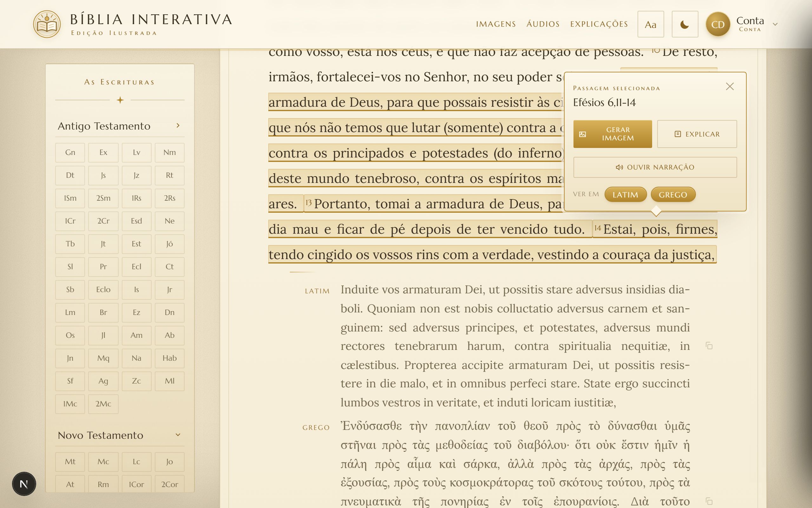812x508 pixels.
Task: Select the 2Mc book
Action: click(103, 404)
